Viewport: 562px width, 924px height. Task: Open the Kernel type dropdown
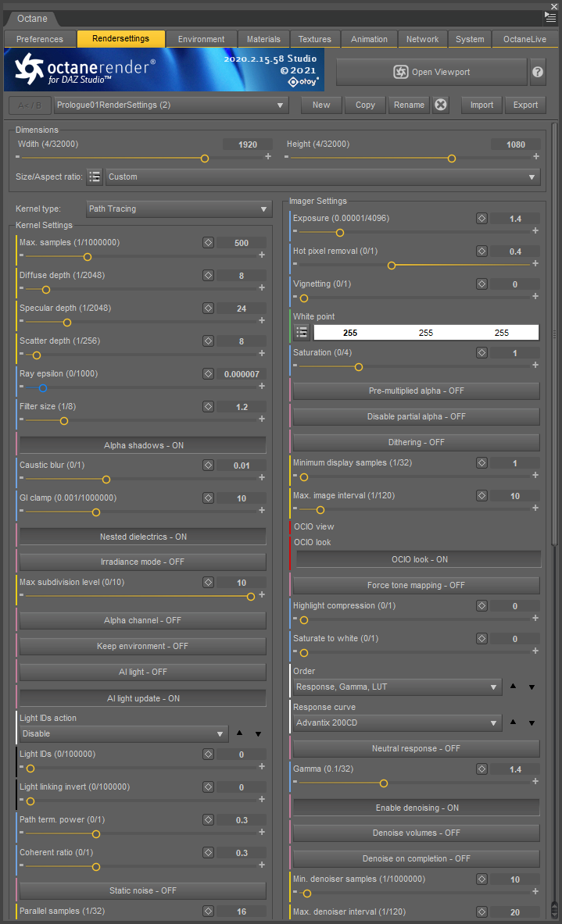[179, 209]
